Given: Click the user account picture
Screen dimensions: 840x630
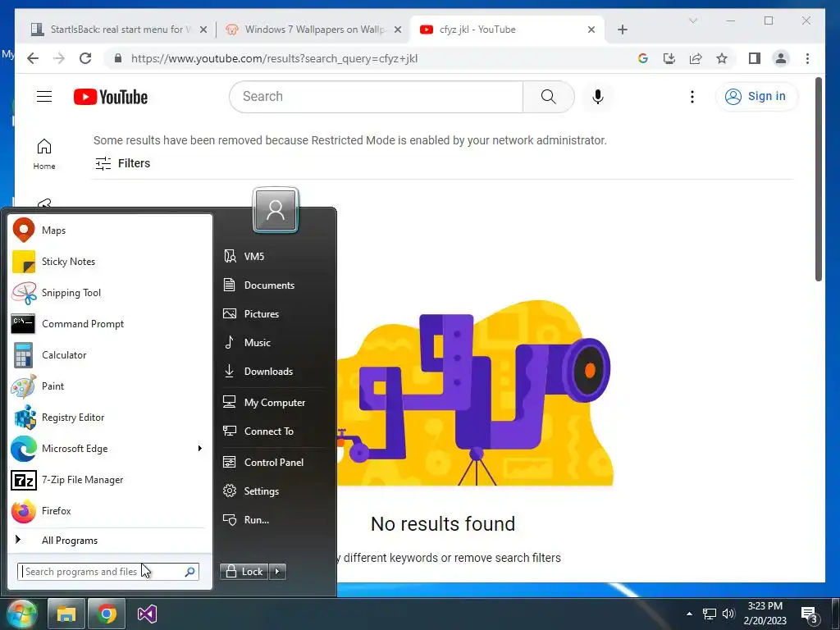Looking at the screenshot, I should pos(276,210).
